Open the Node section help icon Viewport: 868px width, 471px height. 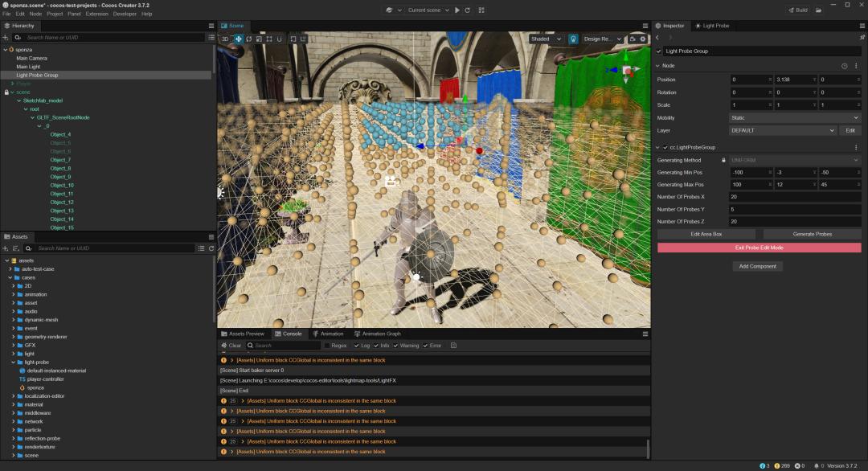pos(844,66)
